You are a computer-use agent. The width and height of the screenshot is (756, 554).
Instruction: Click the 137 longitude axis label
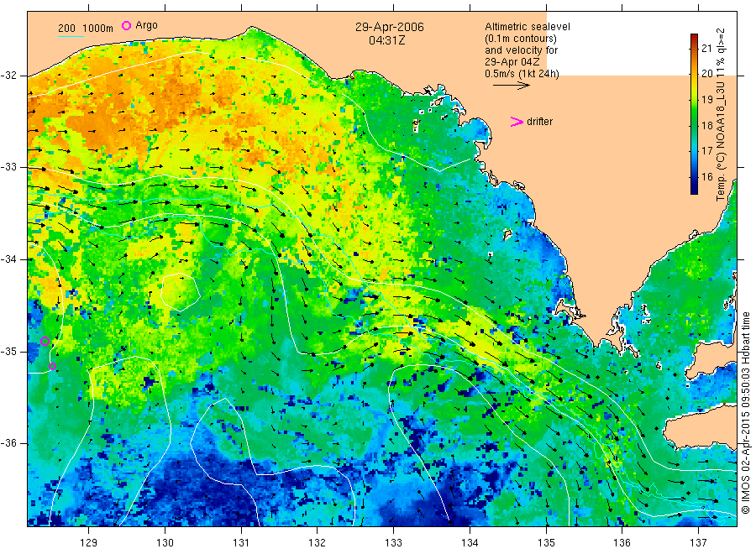698,543
